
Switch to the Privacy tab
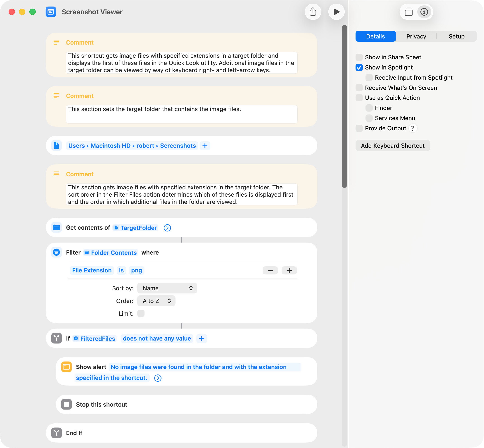coord(416,36)
